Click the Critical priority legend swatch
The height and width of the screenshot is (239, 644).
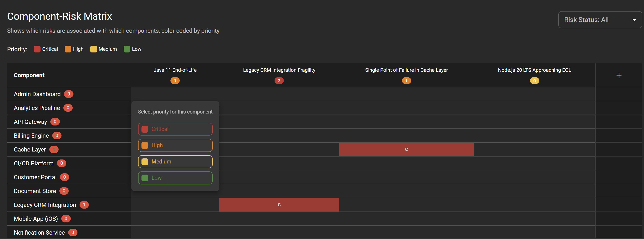[37, 49]
